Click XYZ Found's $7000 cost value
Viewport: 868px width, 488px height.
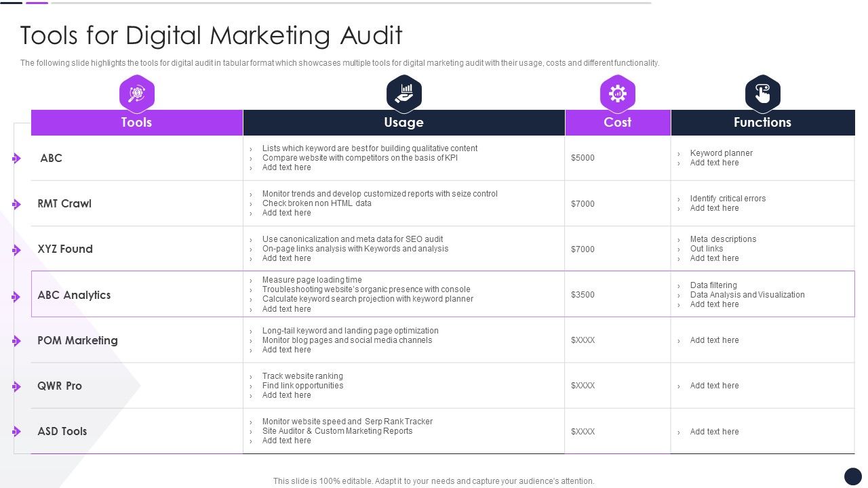583,249
